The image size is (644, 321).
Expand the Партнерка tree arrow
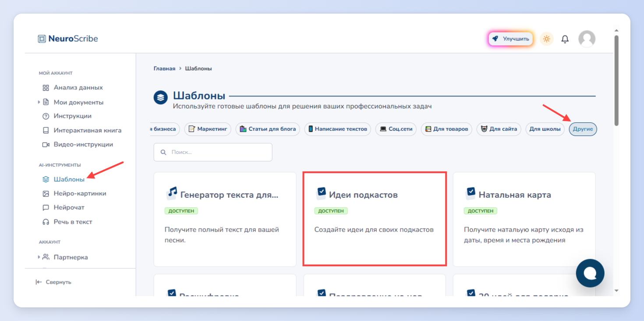tap(39, 257)
